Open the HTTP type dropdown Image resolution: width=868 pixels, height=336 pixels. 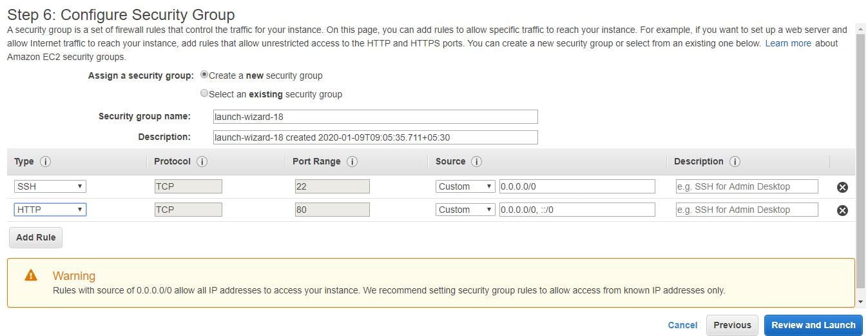50,210
